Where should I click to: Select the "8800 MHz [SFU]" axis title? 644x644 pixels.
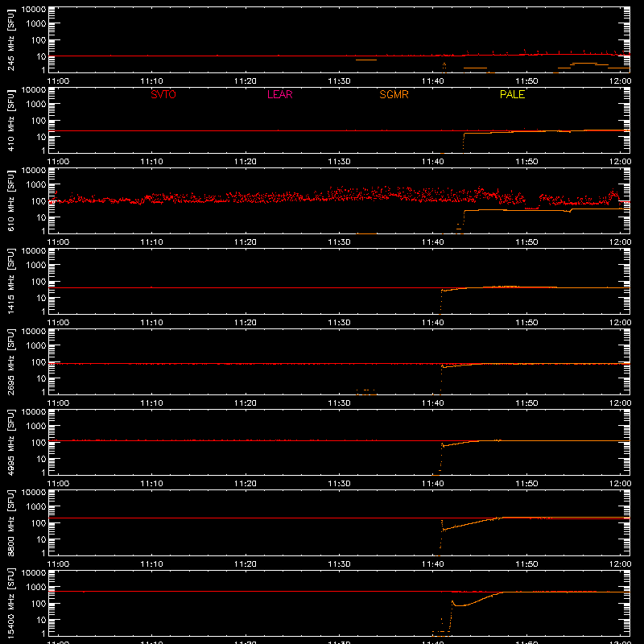[x=11, y=522]
